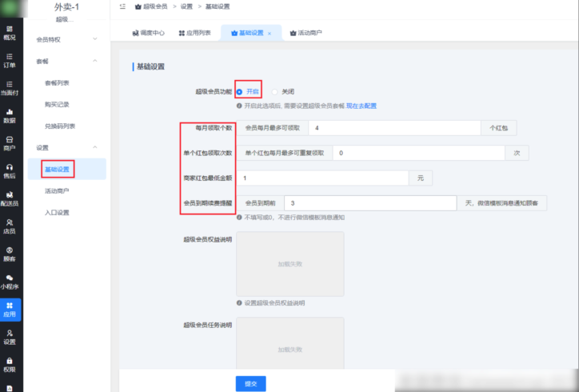Switch to the 调度中心 tab
This screenshot has height=392, width=579.
(x=148, y=33)
